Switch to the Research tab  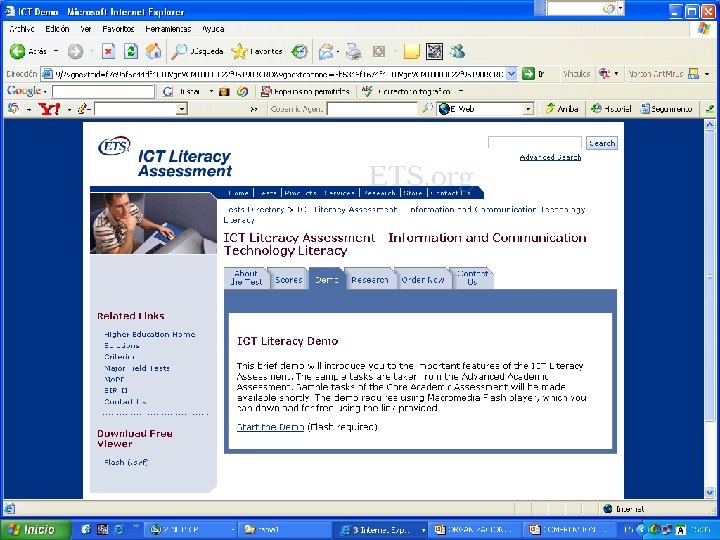click(x=370, y=280)
